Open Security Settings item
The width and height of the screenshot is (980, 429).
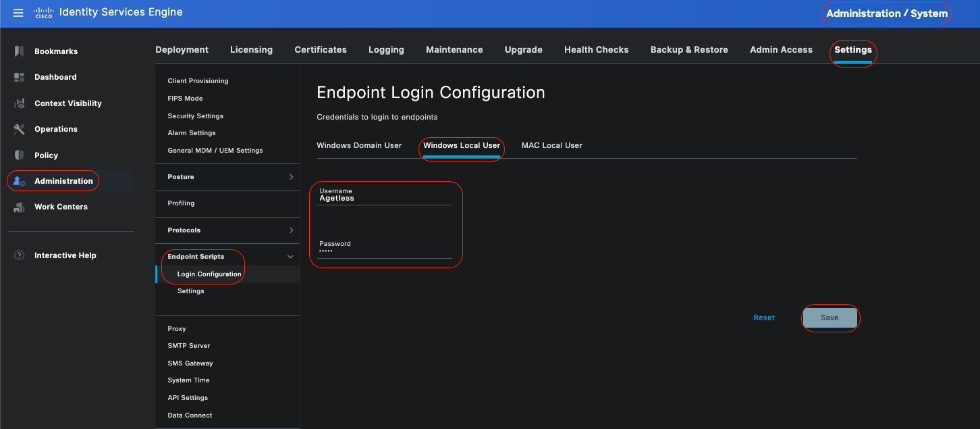click(195, 116)
